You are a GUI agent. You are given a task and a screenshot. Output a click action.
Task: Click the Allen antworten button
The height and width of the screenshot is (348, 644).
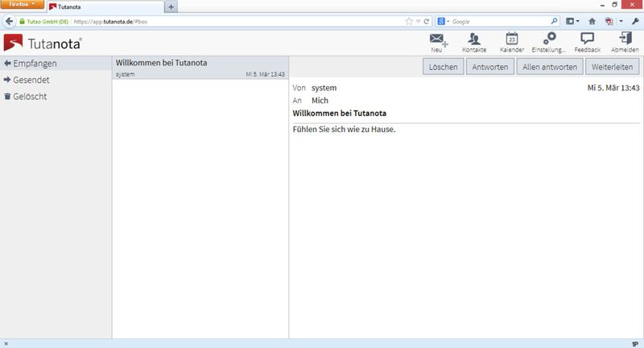[x=550, y=67]
